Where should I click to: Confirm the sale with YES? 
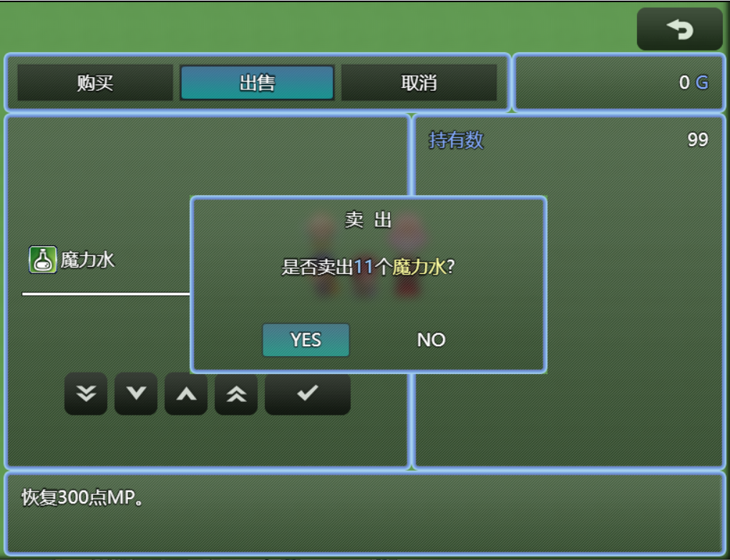click(x=306, y=340)
